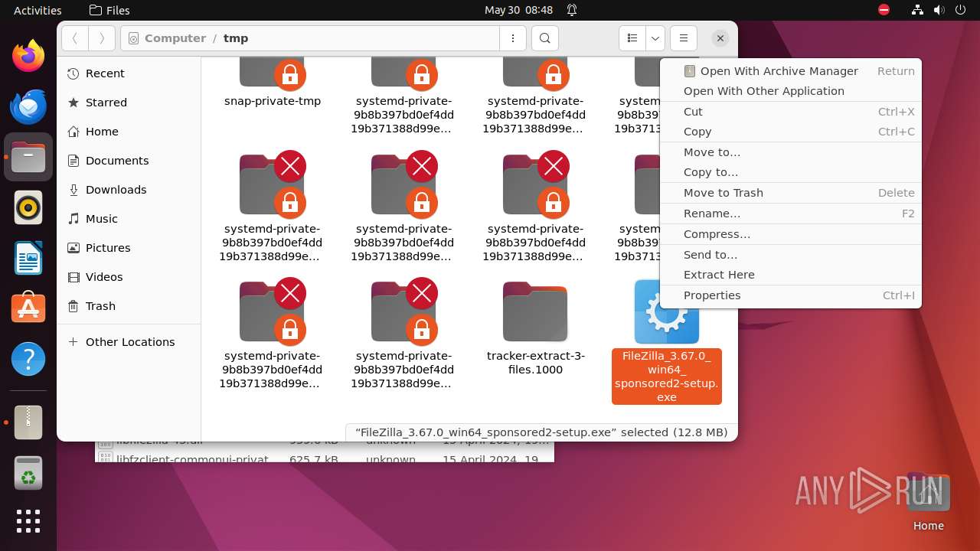Launch Thunderbird mail from the dock
Image resolution: width=980 pixels, height=551 pixels.
click(28, 106)
